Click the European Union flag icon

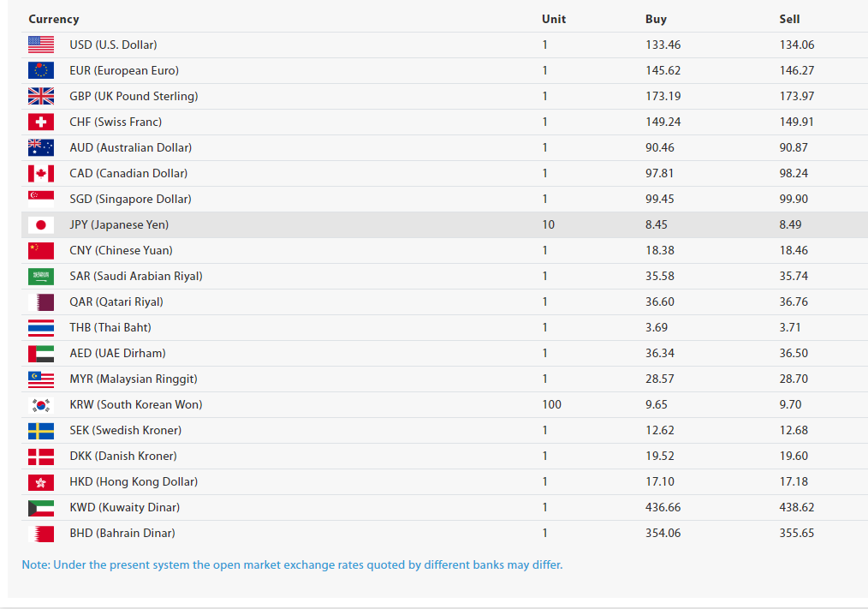[41, 70]
